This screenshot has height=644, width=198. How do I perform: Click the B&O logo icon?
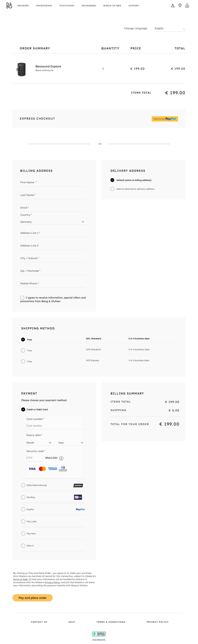[x=9, y=6]
